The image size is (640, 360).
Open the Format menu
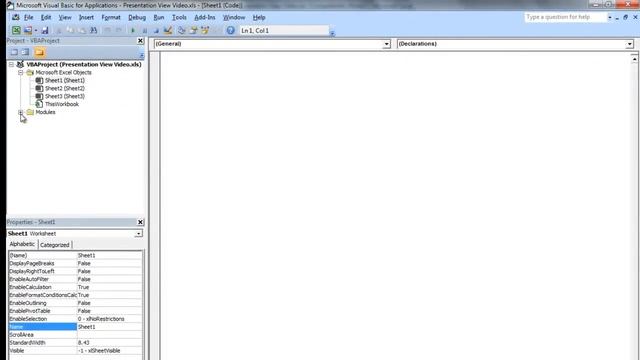111,18
